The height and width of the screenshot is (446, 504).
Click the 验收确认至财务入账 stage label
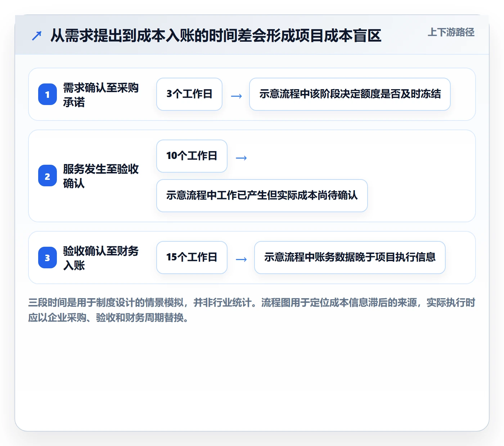click(x=101, y=258)
